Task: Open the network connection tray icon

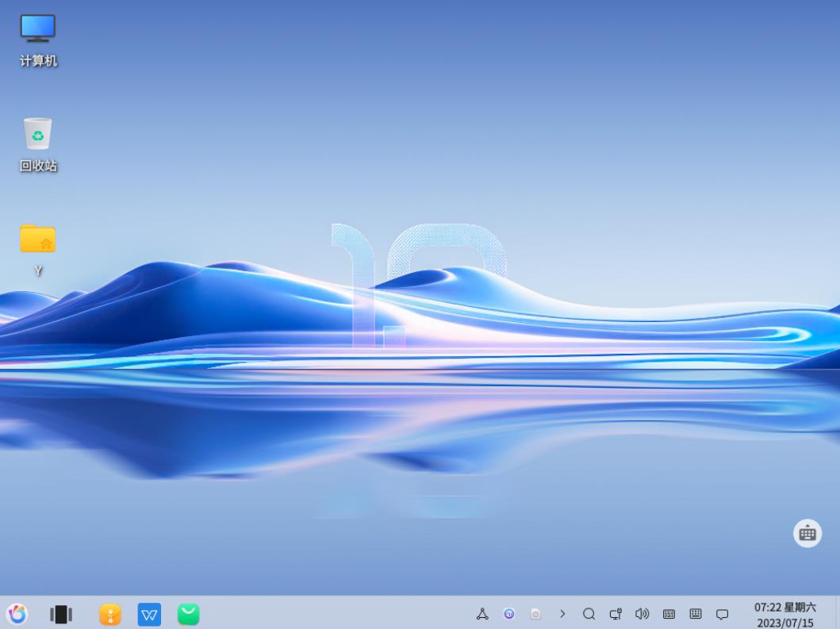Action: (616, 614)
